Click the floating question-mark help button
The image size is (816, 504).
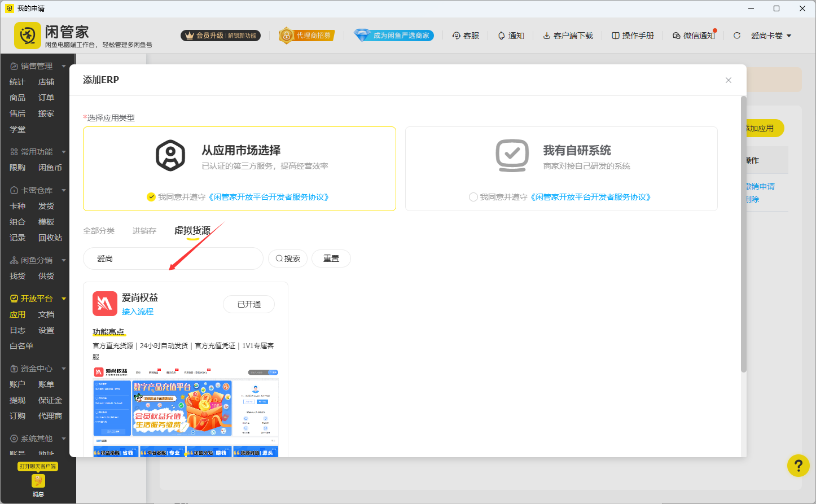[x=799, y=466]
